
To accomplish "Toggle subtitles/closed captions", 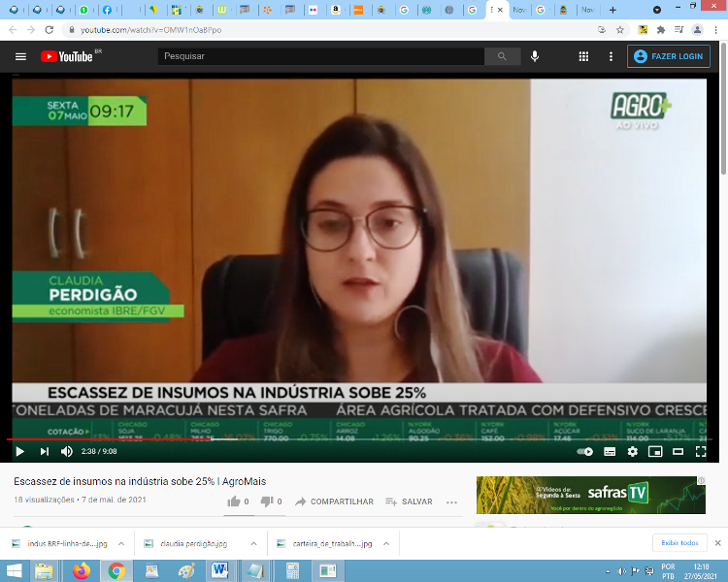I will 610,451.
